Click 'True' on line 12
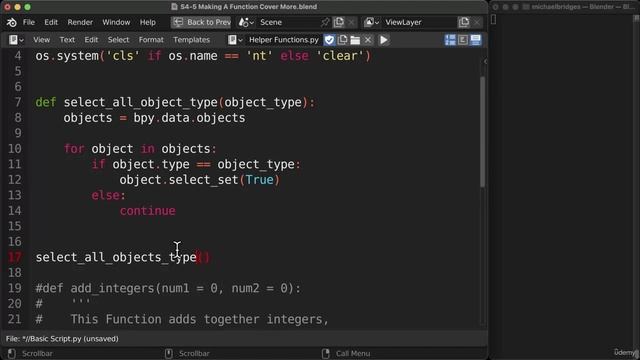The width and height of the screenshot is (640, 360). (259, 180)
